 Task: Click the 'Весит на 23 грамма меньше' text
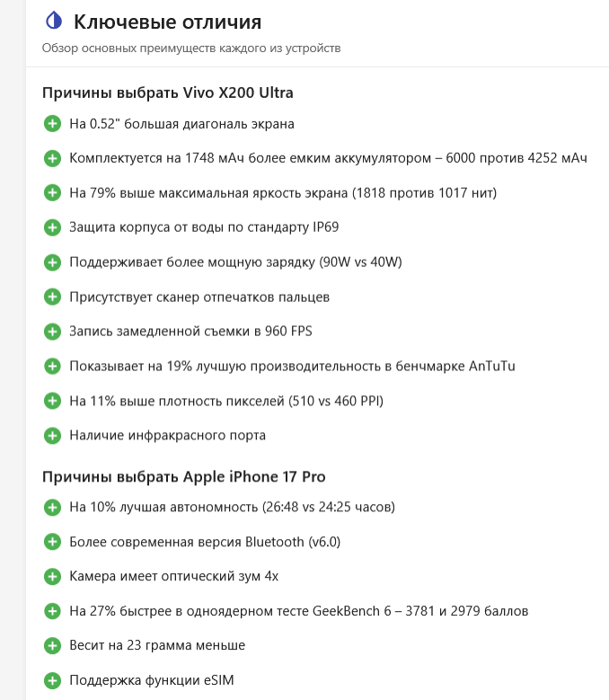pyautogui.click(x=157, y=645)
